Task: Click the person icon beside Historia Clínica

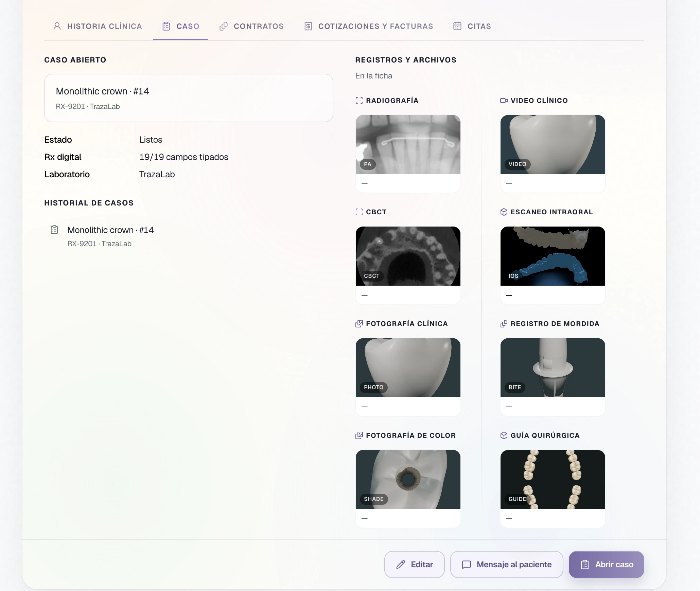Action: point(57,26)
